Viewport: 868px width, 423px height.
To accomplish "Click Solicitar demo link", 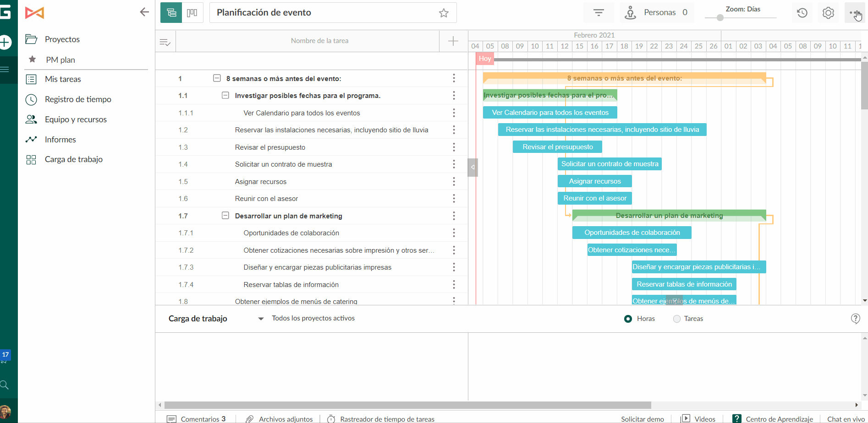I will click(643, 419).
